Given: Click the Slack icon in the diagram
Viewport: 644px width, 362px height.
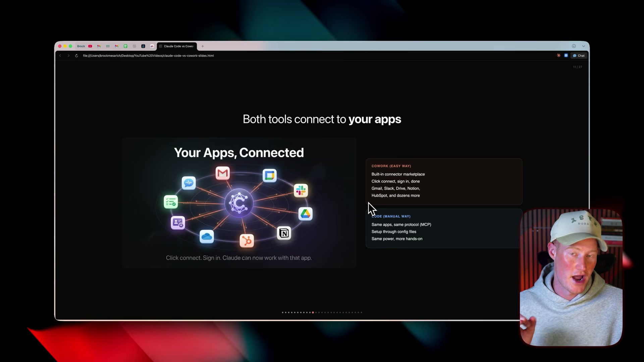Looking at the screenshot, I should (301, 190).
